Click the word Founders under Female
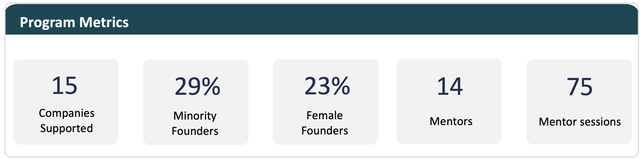This screenshot has width=644, height=162. [x=325, y=131]
